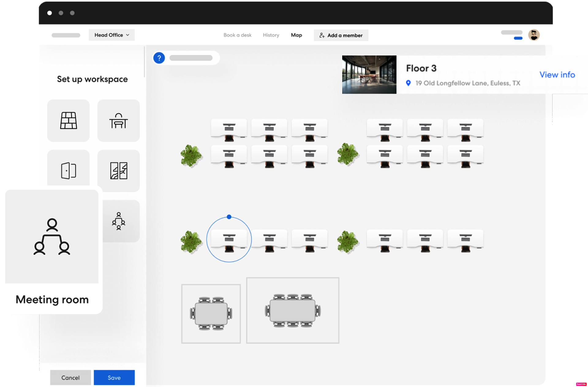
Task: Select the window partition icon
Action: pos(119,170)
